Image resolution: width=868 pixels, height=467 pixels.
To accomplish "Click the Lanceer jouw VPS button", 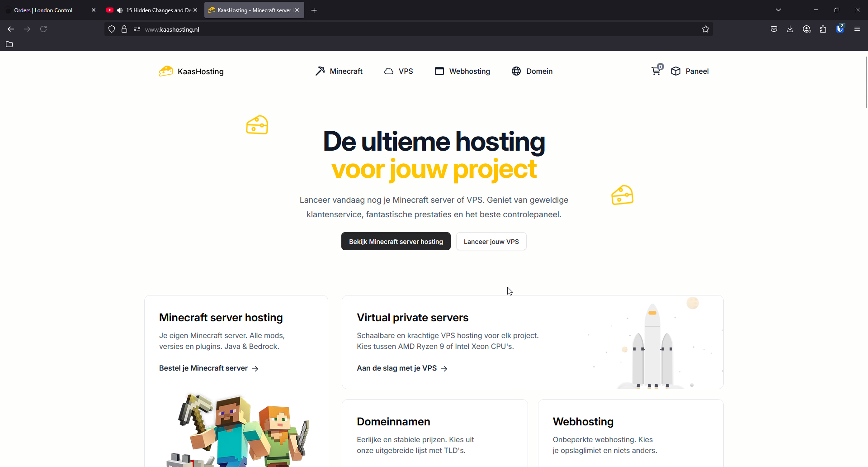I will (491, 242).
